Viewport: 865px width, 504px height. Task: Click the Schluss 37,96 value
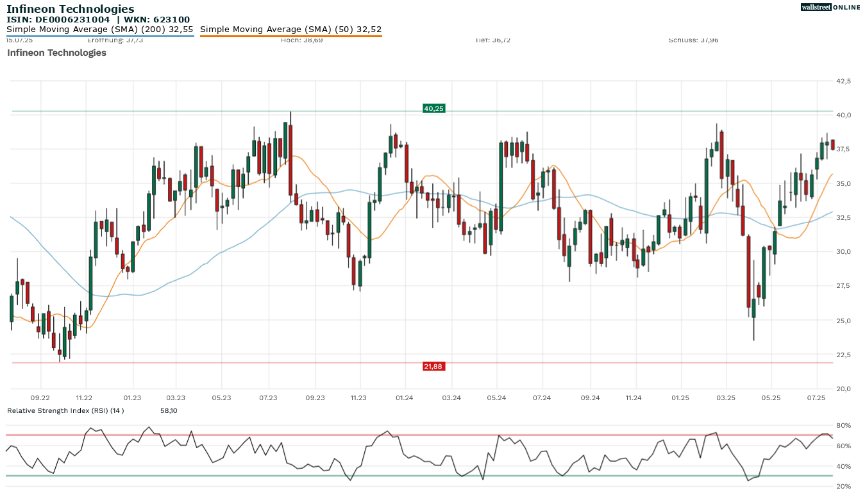[x=694, y=40]
